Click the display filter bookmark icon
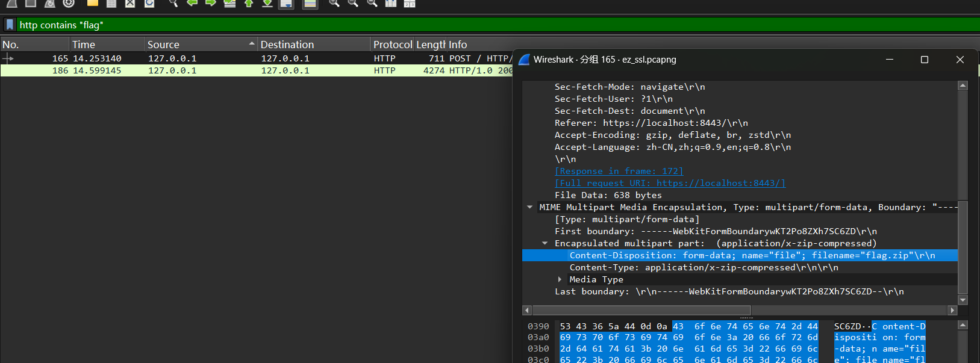 (x=10, y=25)
